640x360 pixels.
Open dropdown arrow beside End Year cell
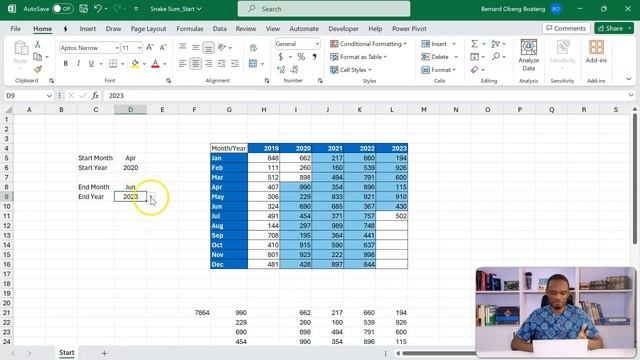(151, 197)
